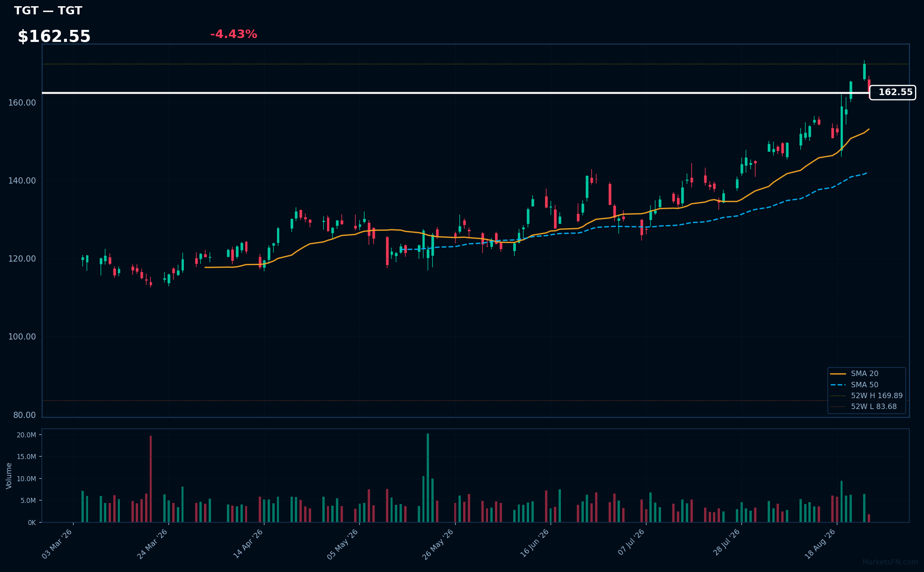Viewport: 924px width, 572px height.
Task: Click the 160.00 price axis label
Action: (x=22, y=102)
